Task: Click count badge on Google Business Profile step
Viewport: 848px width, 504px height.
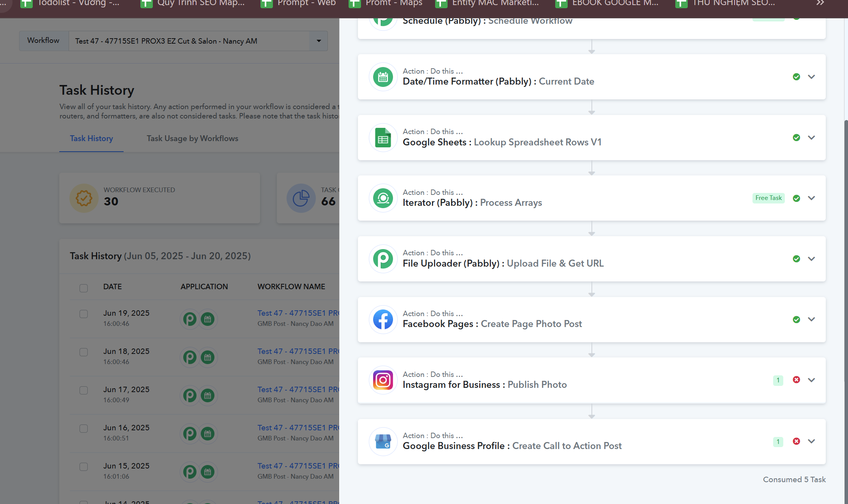Action: point(778,442)
